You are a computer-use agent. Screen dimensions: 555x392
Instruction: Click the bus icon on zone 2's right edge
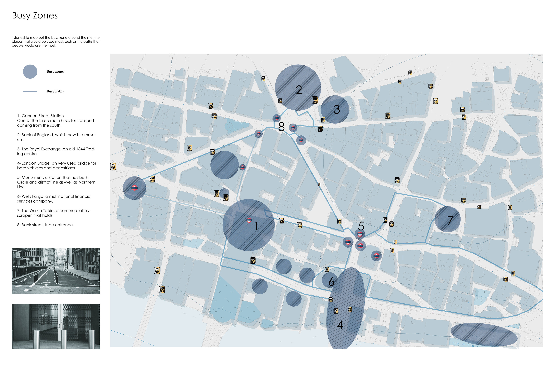pyautogui.click(x=315, y=100)
